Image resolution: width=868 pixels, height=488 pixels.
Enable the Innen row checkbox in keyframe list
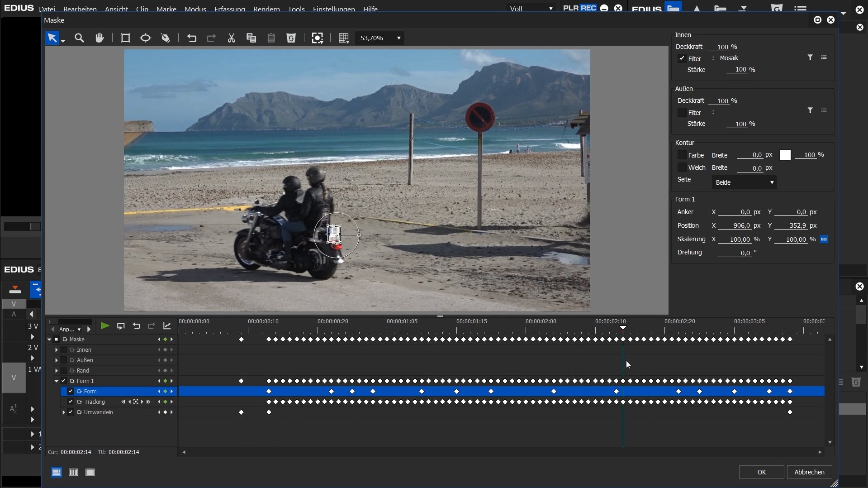point(63,350)
